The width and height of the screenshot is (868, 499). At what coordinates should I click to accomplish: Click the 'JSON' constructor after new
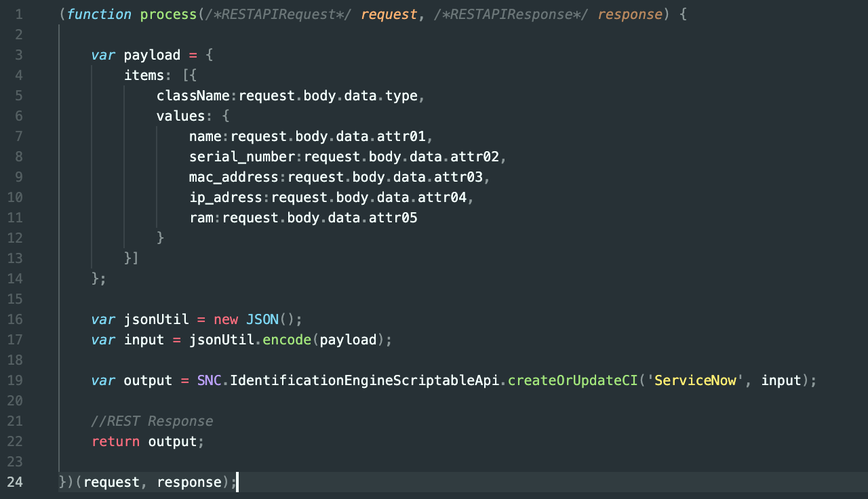coord(262,319)
